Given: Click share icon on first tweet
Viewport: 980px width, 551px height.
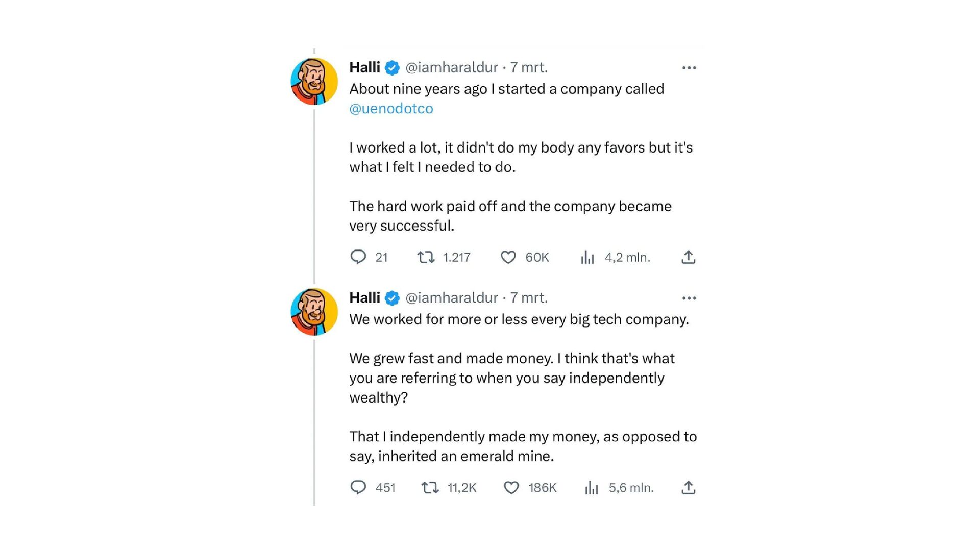Looking at the screenshot, I should (688, 257).
